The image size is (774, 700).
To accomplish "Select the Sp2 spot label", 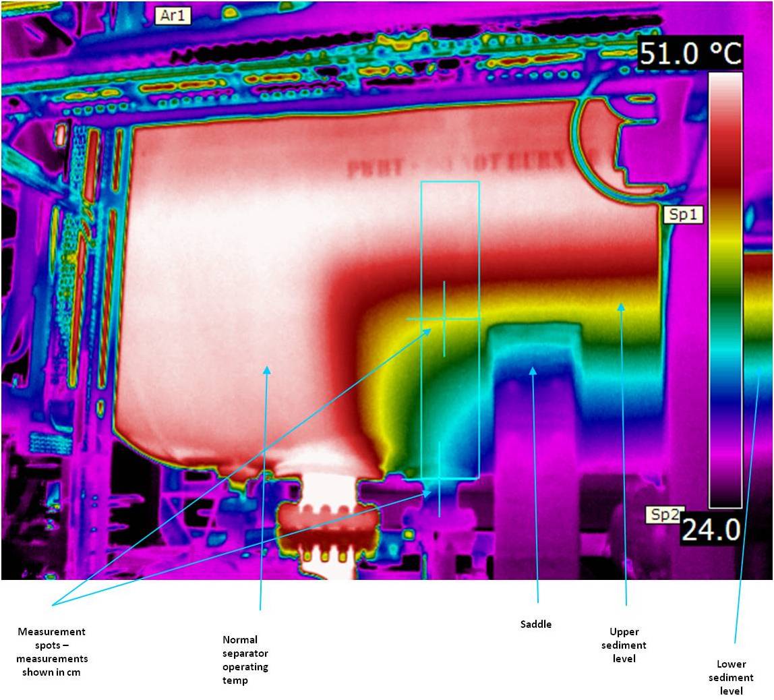I will pyautogui.click(x=665, y=515).
